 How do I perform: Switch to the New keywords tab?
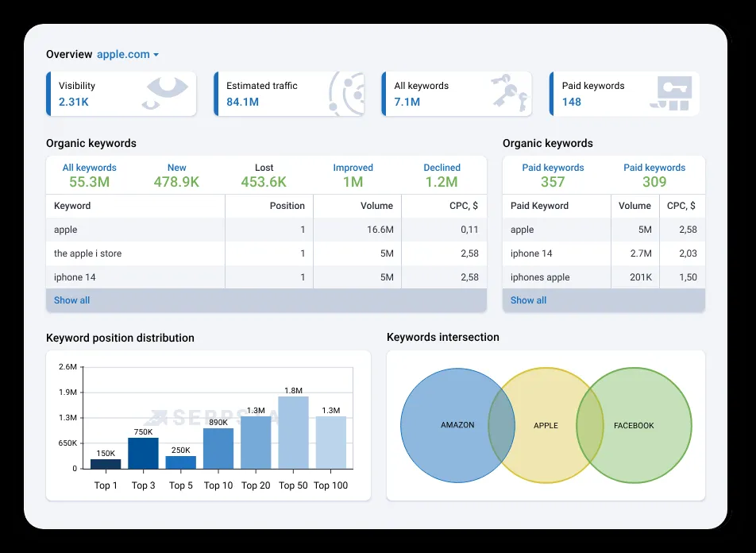click(176, 174)
